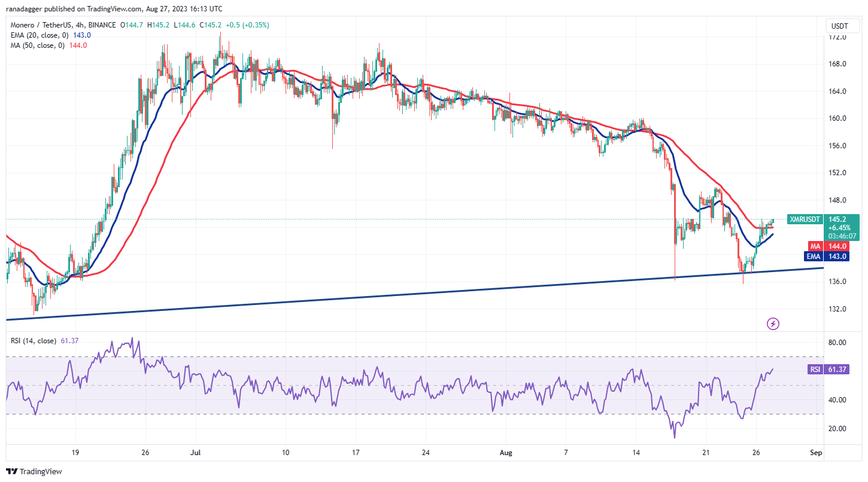Click the RSI 80.00 scale label

(x=836, y=343)
